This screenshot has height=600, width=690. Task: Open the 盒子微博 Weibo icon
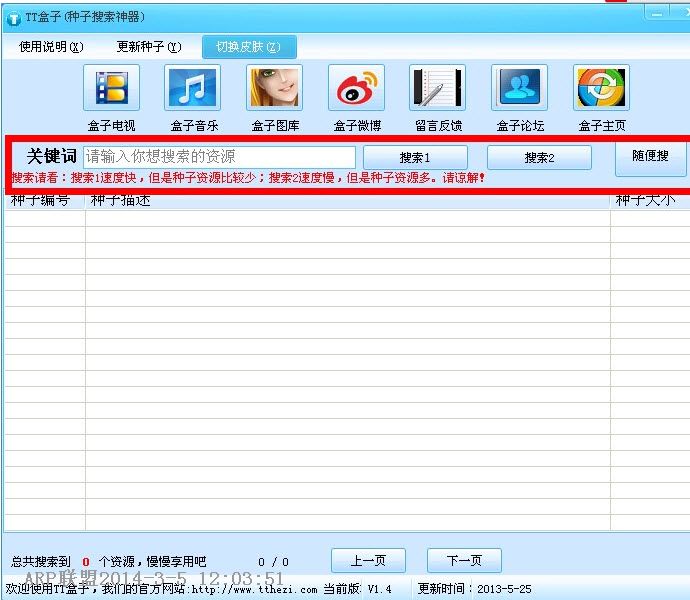(x=356, y=87)
